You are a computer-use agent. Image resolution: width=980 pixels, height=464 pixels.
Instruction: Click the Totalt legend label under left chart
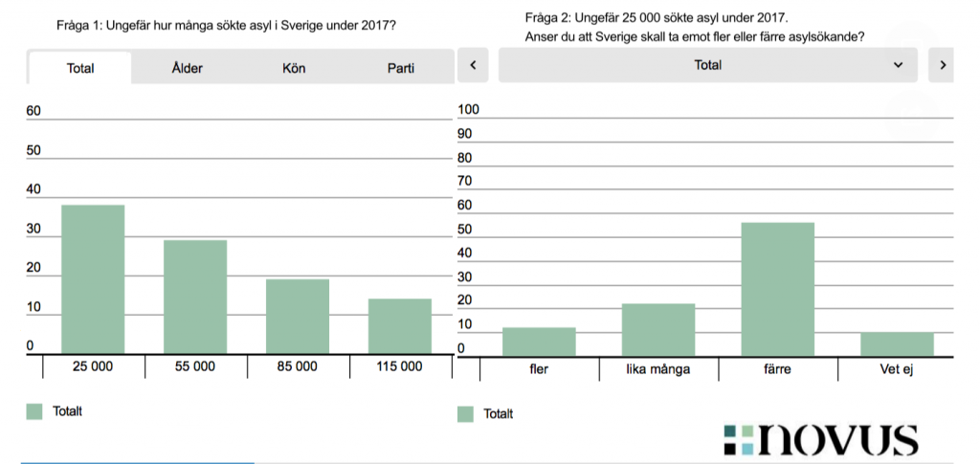(67, 411)
